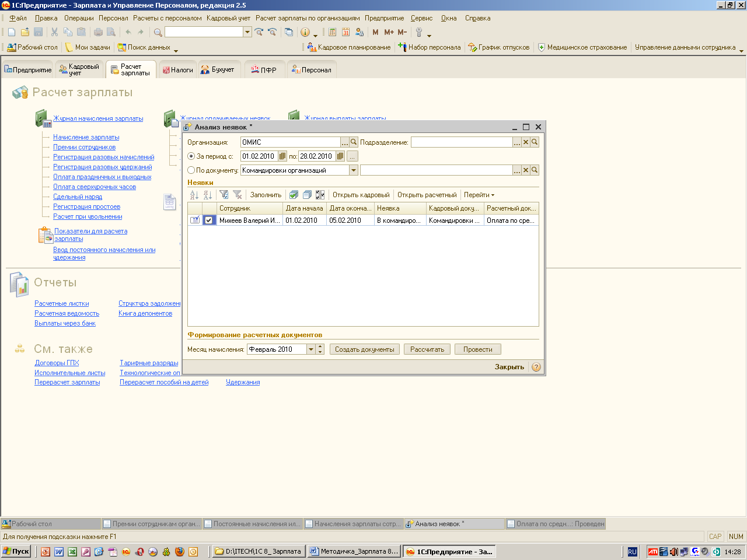747x560 pixels.
Task: Open Удержания link under См. также
Action: pyautogui.click(x=243, y=382)
